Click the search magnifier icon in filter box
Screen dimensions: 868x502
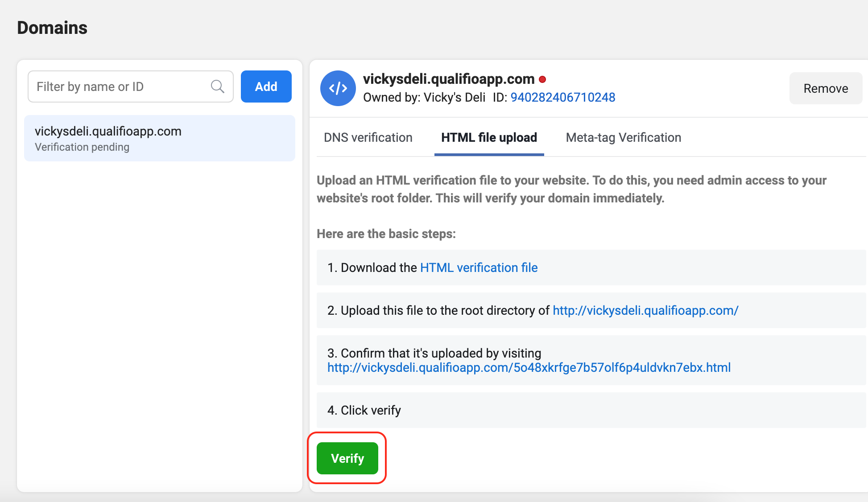pos(217,86)
